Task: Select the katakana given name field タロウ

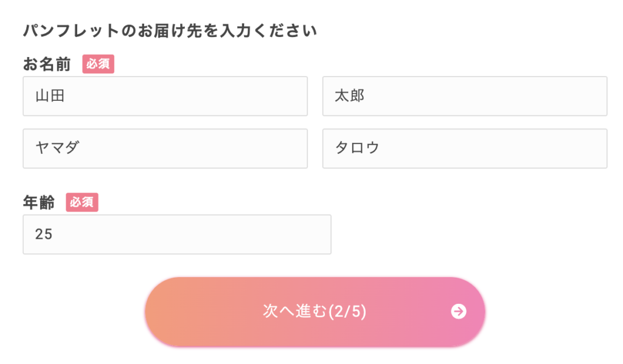Action: [464, 148]
